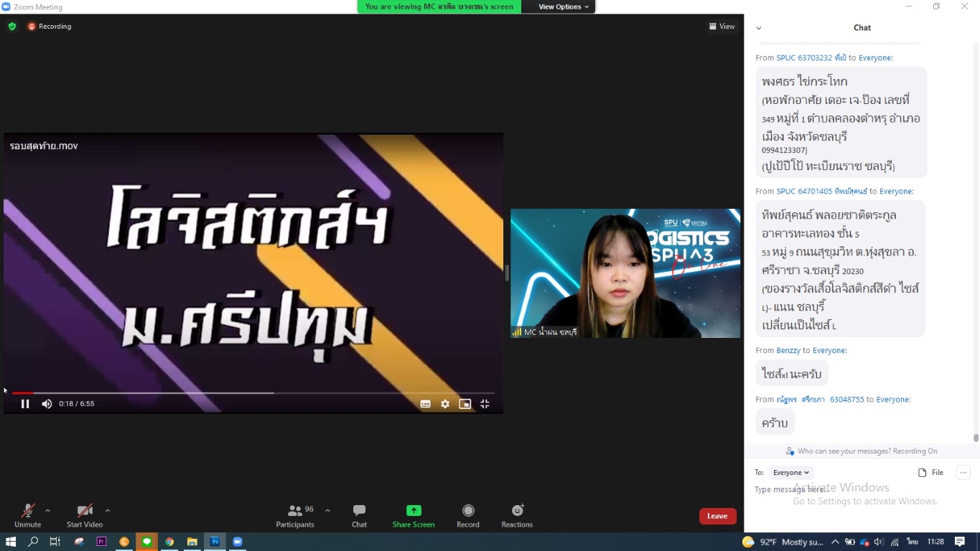The image size is (980, 551).
Task: Open the system volume control
Action: tap(879, 542)
